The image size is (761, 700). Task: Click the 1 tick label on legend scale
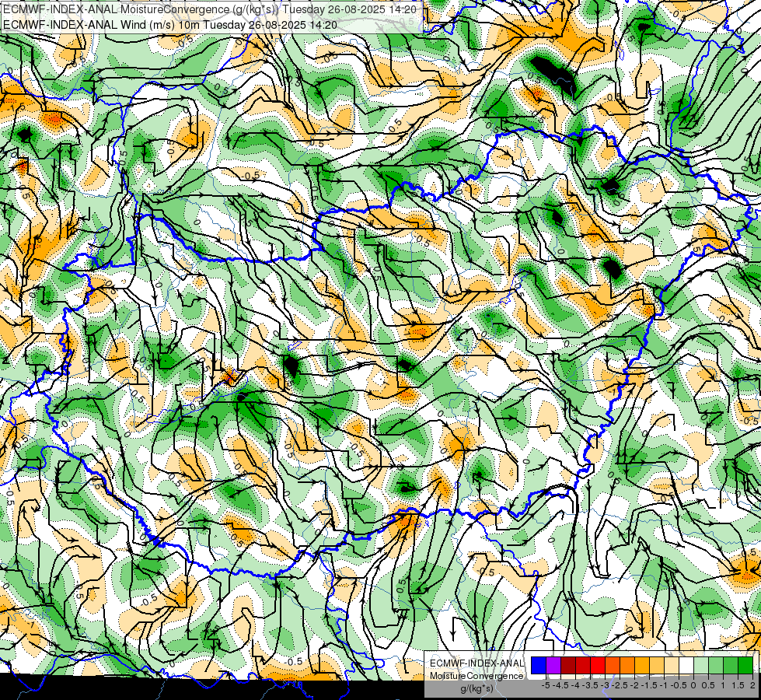click(x=723, y=685)
